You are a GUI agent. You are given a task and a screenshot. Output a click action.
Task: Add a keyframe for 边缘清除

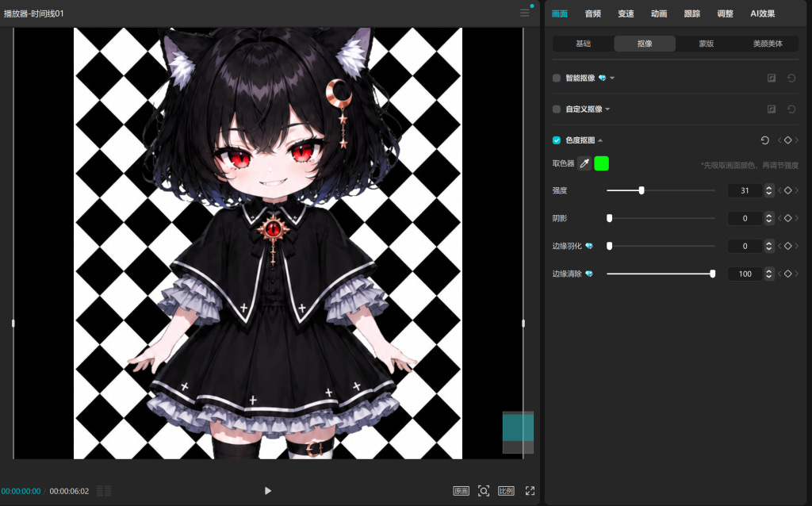(787, 274)
